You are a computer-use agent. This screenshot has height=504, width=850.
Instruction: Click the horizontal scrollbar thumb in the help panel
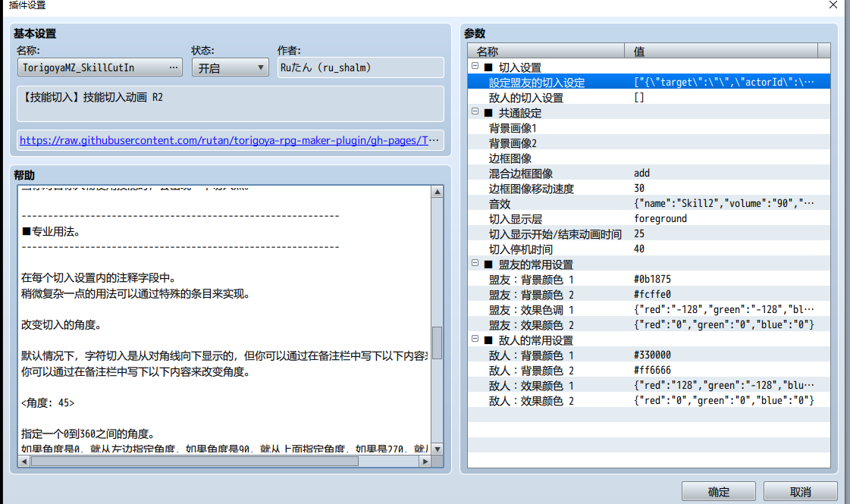click(195, 462)
